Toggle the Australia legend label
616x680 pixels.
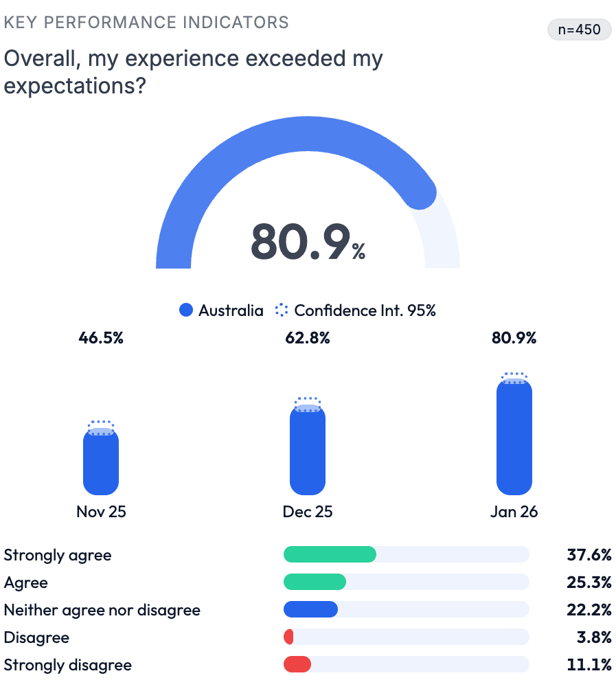coord(231,310)
